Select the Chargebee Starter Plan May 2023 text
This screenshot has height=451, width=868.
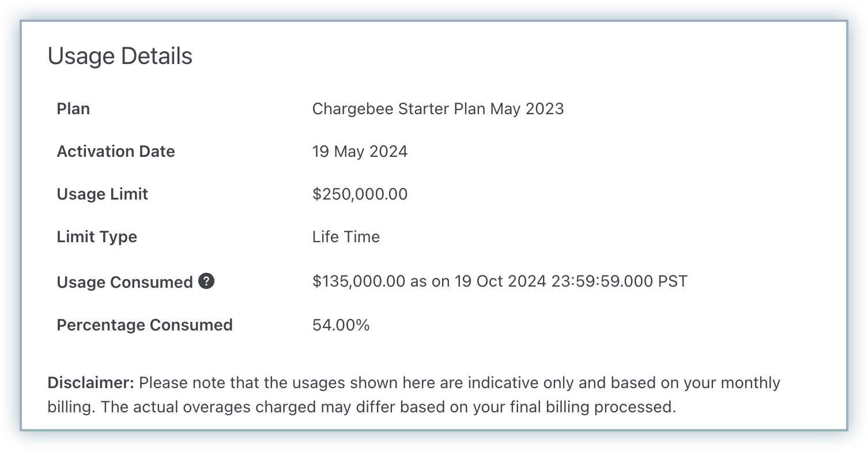coord(438,108)
